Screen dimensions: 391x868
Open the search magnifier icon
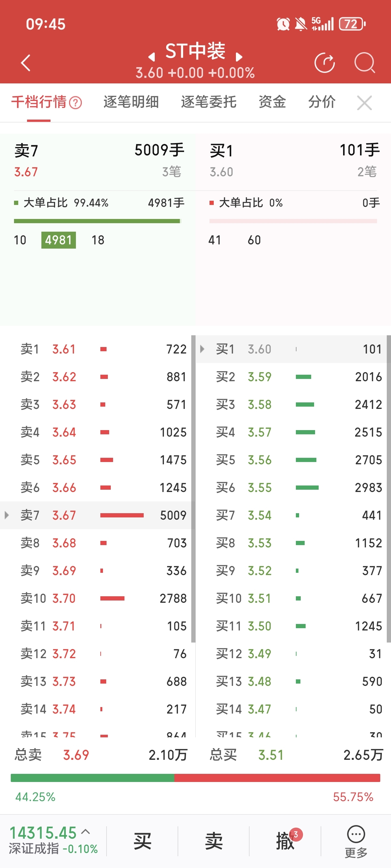pyautogui.click(x=364, y=63)
